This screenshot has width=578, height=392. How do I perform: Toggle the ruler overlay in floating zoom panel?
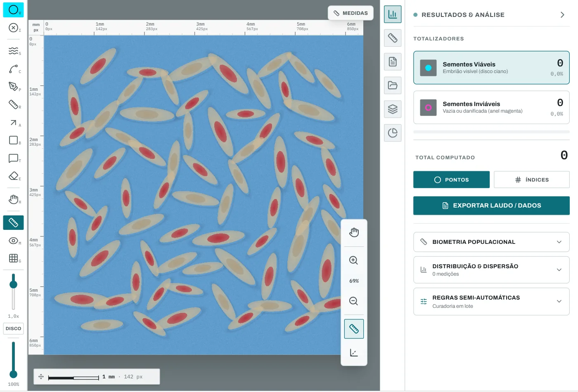[x=354, y=329]
